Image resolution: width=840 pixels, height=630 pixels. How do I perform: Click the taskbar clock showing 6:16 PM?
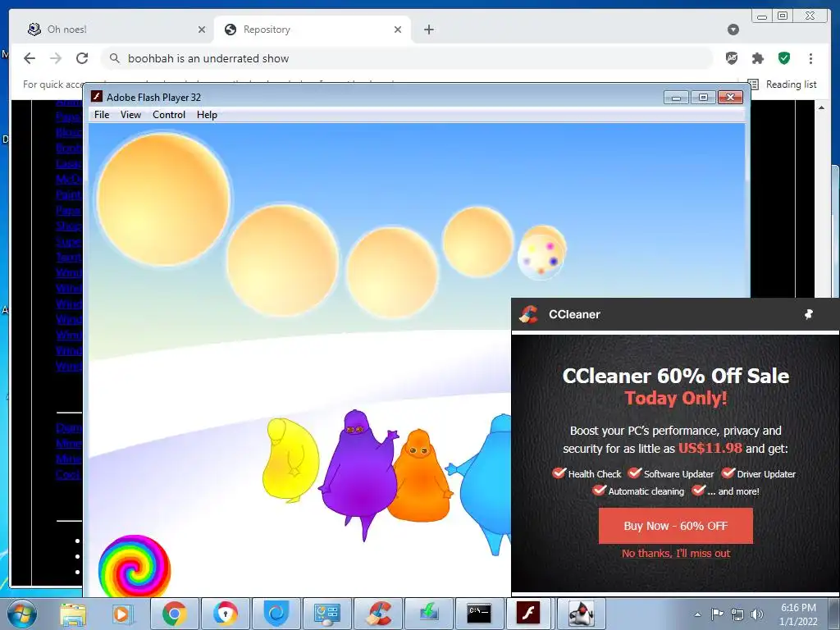point(798,614)
